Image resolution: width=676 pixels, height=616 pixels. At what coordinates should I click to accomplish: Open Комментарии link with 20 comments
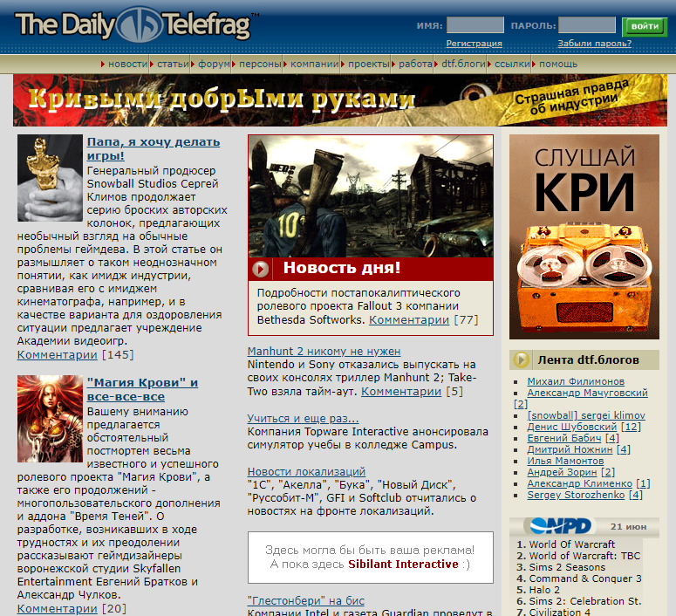pyautogui.click(x=57, y=609)
